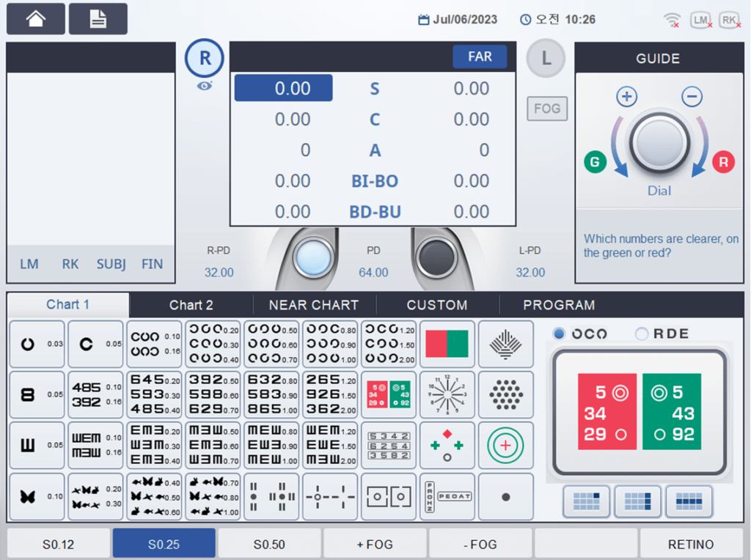Toggle the FOG button for left eye

(x=546, y=108)
